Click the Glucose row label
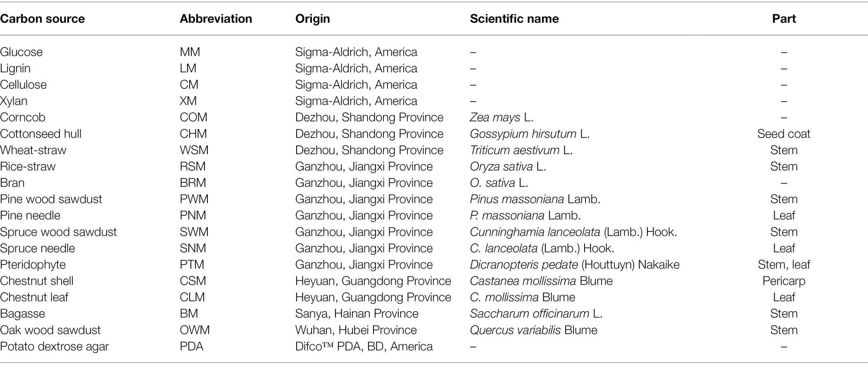The height and width of the screenshot is (369, 868). click(21, 52)
